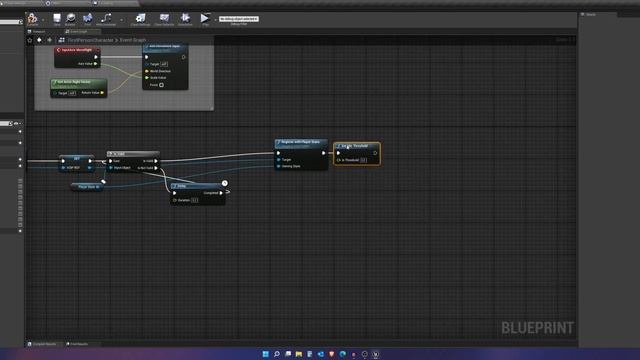This screenshot has height=360, width=640.
Task: Click the Scale Value input pin
Action: pos(147,78)
